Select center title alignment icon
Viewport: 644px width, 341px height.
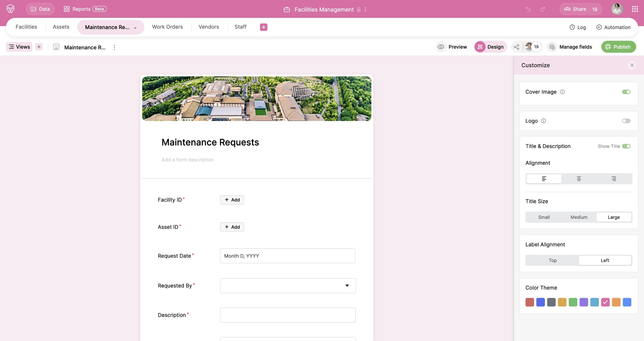pos(579,179)
